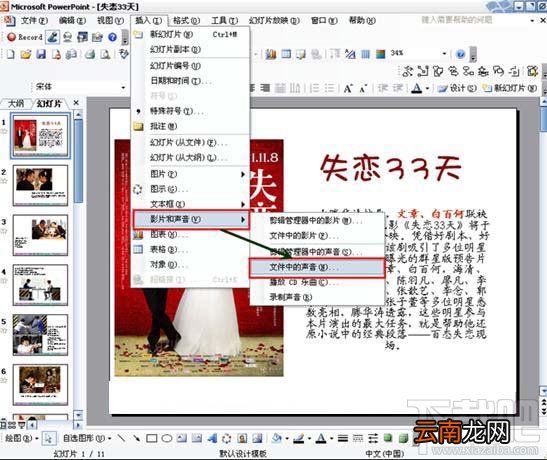Open the 编辑 menu
547x460 pixels.
72,21
